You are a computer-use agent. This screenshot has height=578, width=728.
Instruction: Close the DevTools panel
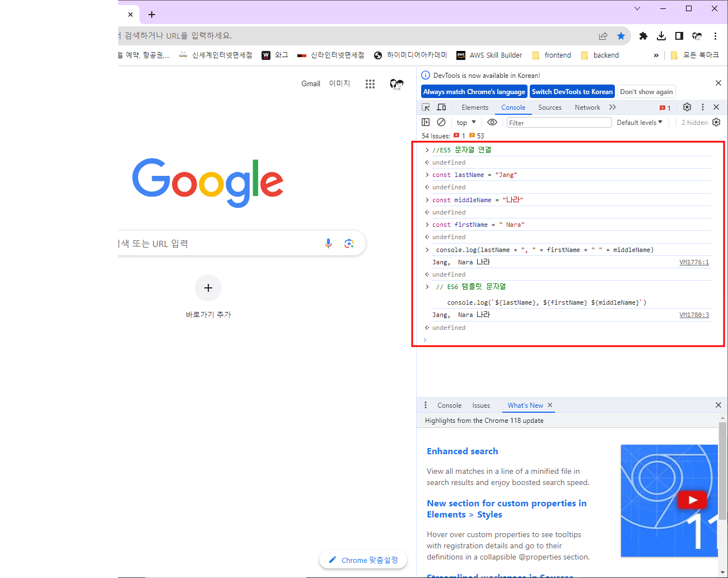pos(716,107)
